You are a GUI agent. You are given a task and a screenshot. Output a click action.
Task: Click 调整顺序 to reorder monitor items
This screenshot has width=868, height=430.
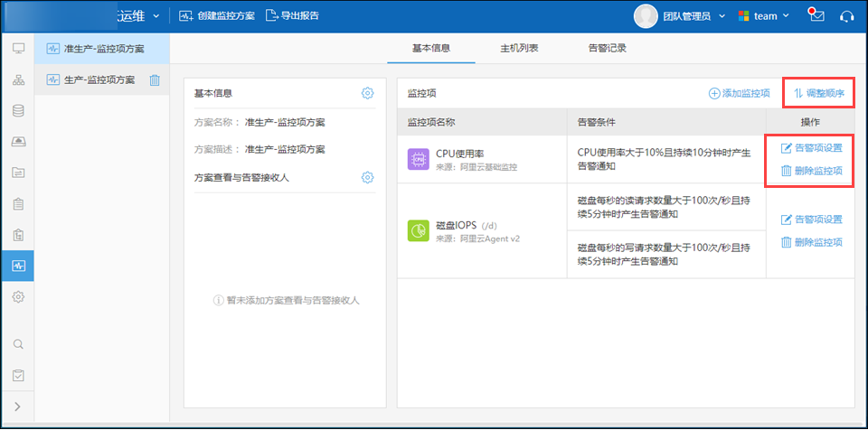click(x=818, y=93)
